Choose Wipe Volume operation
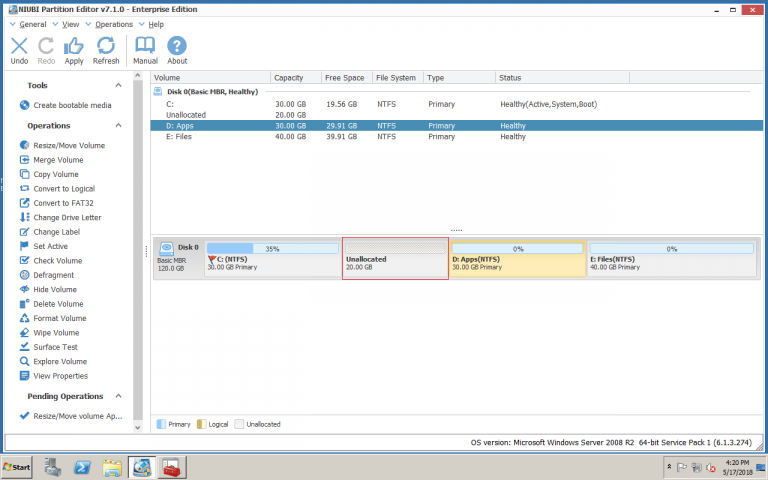Image resolution: width=768 pixels, height=480 pixels. pos(49,333)
